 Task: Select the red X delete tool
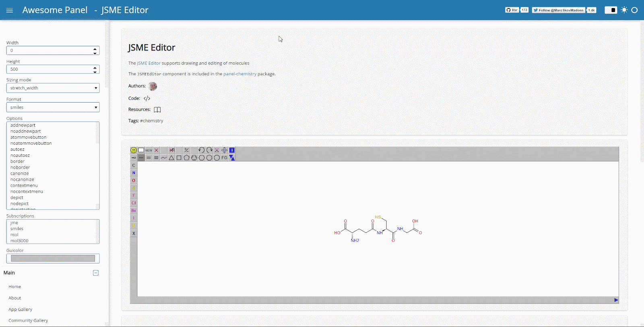156,150
